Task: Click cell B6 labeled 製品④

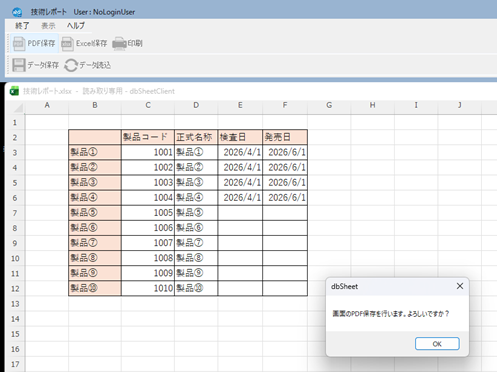Action: pos(95,198)
